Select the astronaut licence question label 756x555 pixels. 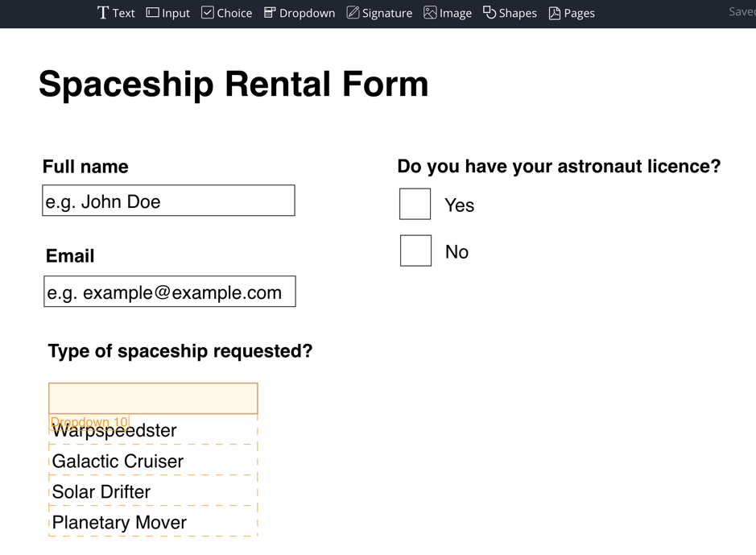click(559, 167)
